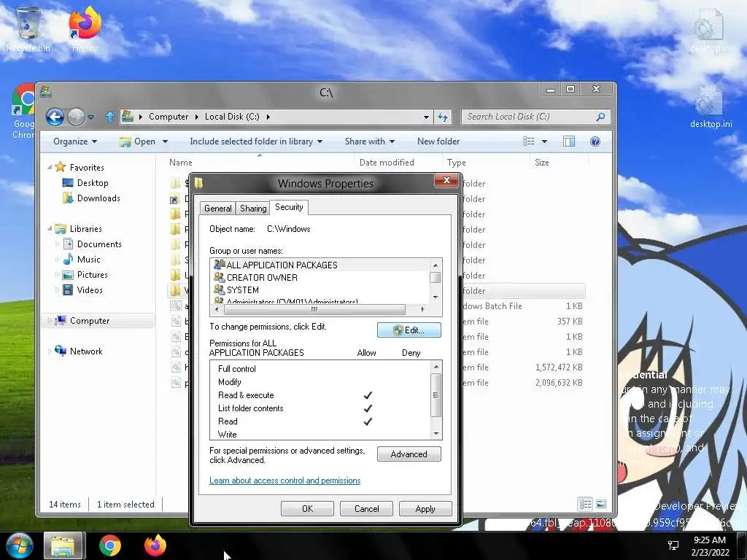Open the Music library
The height and width of the screenshot is (560, 747).
82,259
